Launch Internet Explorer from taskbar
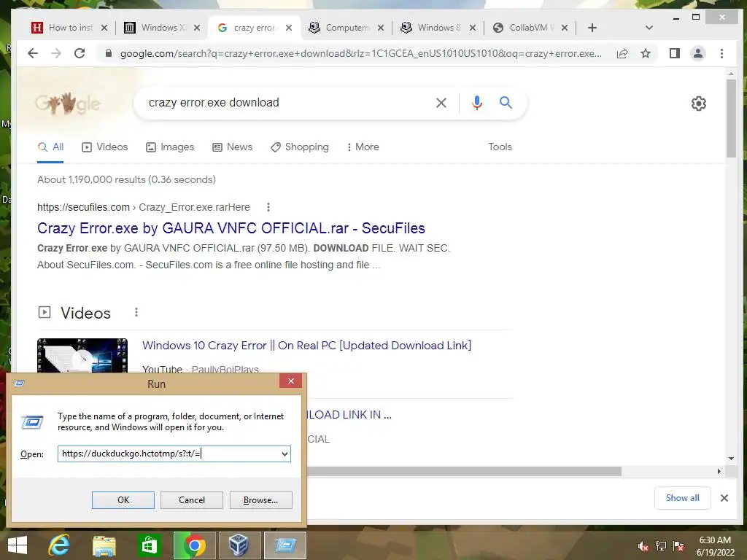This screenshot has height=560, width=747. tap(59, 545)
